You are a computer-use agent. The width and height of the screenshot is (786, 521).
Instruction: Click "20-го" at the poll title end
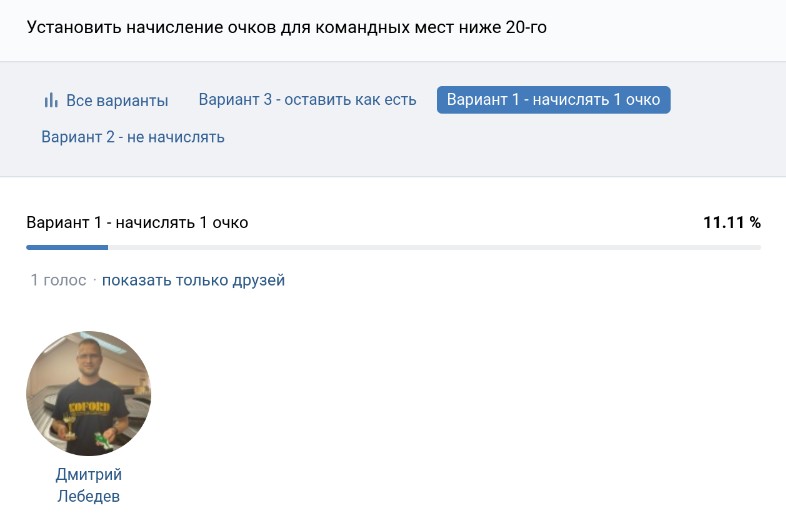pyautogui.click(x=526, y=28)
